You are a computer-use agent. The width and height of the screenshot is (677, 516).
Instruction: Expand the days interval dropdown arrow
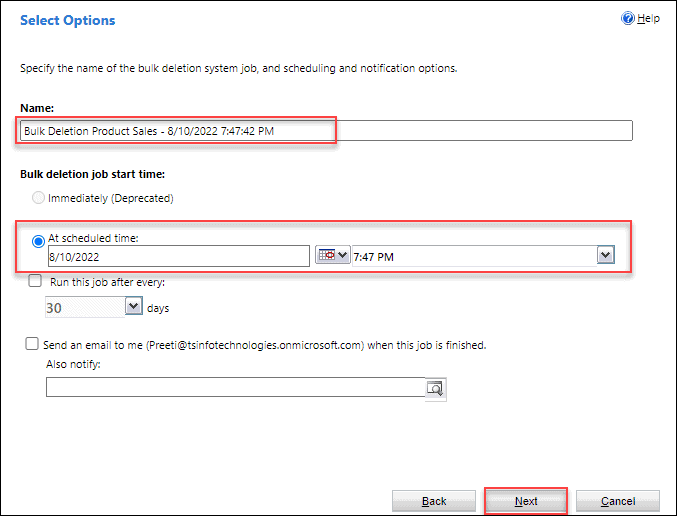click(134, 306)
